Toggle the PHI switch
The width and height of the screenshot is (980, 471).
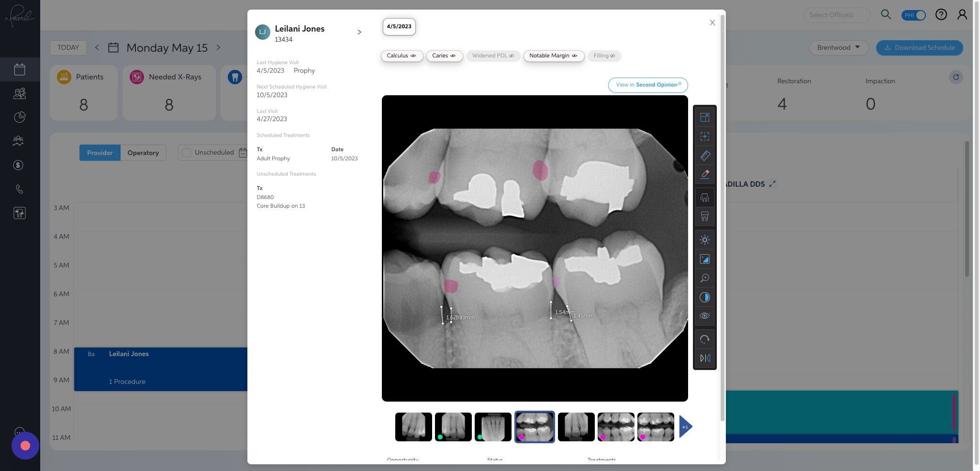point(913,15)
